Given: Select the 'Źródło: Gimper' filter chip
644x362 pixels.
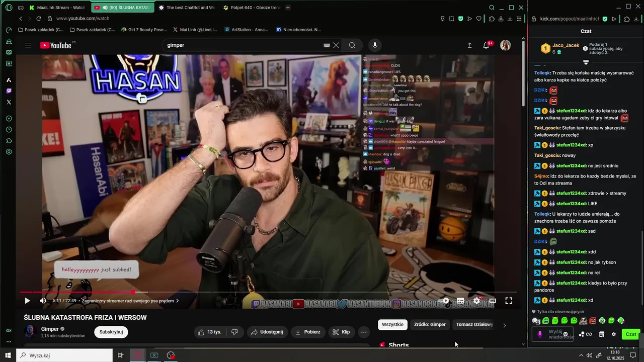Looking at the screenshot, I should (x=430, y=324).
